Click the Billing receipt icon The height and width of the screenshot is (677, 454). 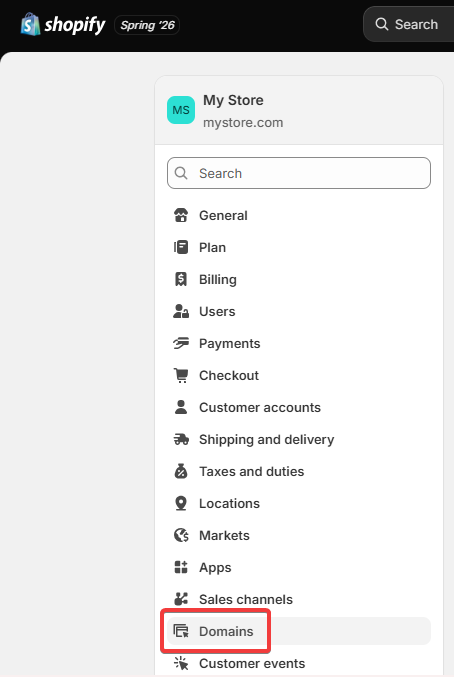point(181,279)
